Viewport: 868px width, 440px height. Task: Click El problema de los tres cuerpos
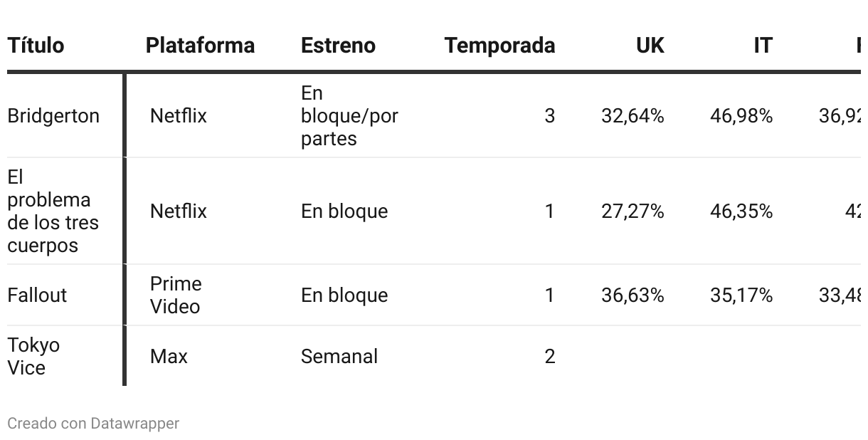click(53, 211)
